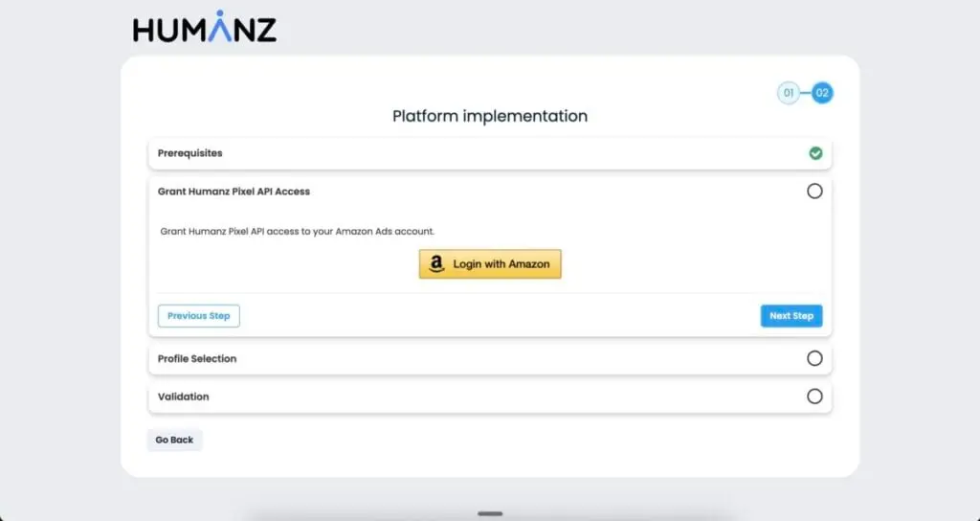
Task: Select step 02 circle indicator
Action: (x=822, y=93)
